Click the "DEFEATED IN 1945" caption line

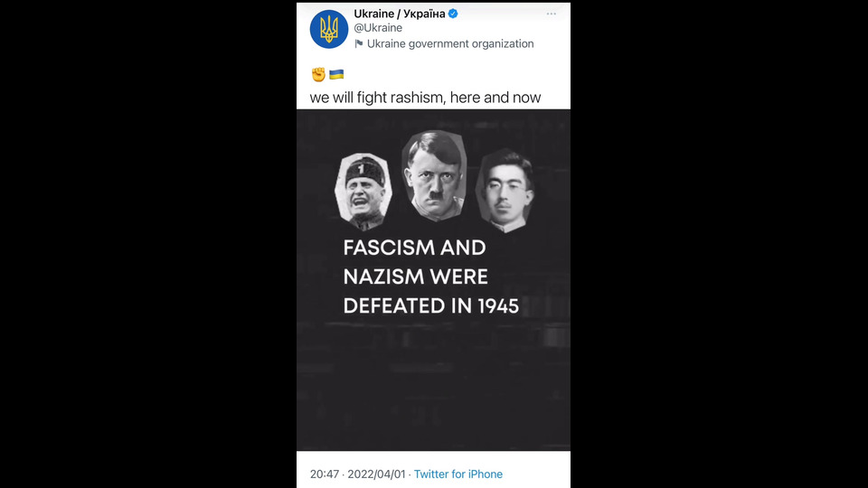click(x=430, y=305)
